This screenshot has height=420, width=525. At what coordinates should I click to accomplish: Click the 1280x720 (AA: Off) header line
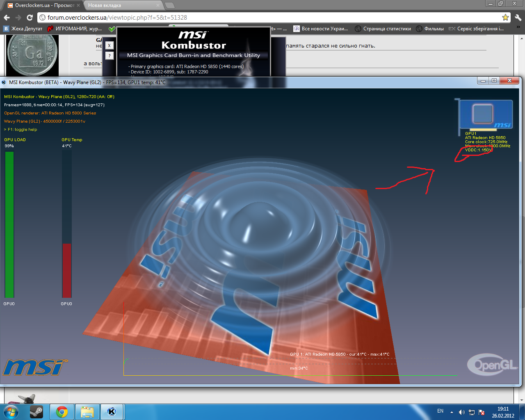point(59,97)
